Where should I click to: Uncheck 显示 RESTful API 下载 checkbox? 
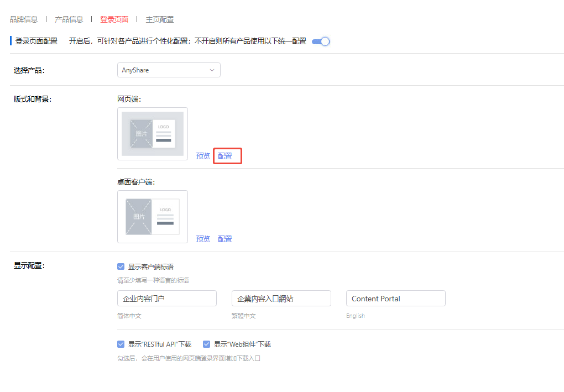[121, 344]
